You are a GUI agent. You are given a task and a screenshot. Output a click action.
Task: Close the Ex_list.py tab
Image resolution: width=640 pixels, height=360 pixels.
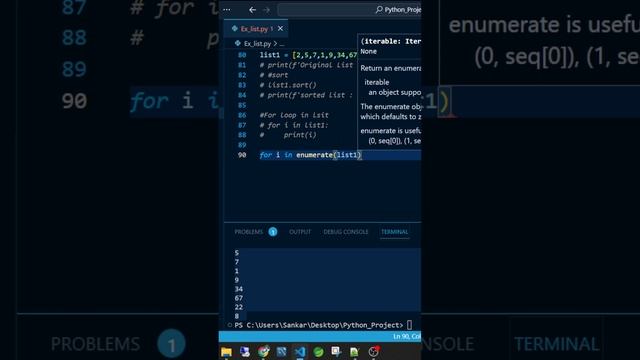[x=280, y=29]
